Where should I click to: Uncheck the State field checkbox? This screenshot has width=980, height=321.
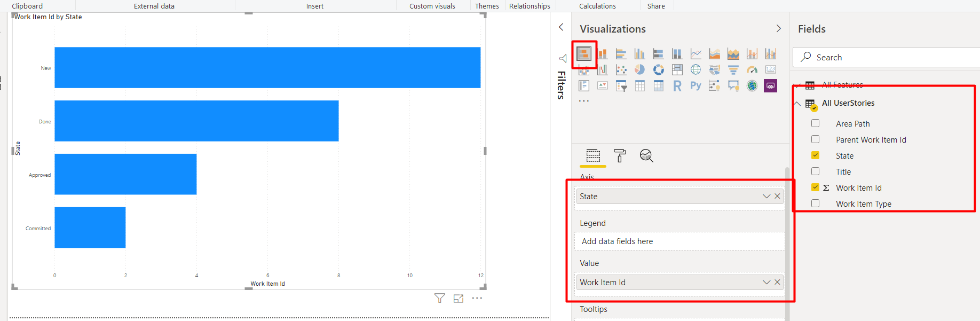coord(815,155)
